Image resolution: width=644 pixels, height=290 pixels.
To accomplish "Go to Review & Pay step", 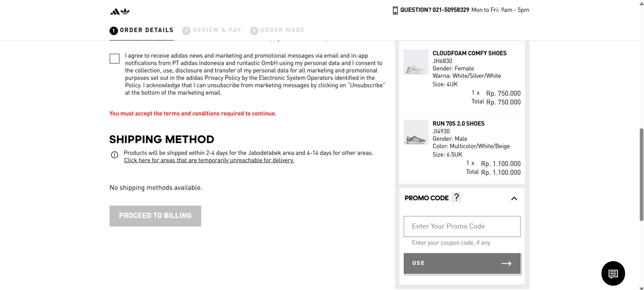I will click(x=217, y=30).
